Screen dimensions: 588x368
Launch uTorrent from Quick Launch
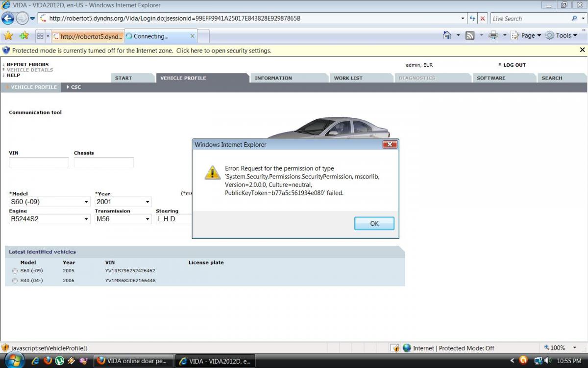59,361
